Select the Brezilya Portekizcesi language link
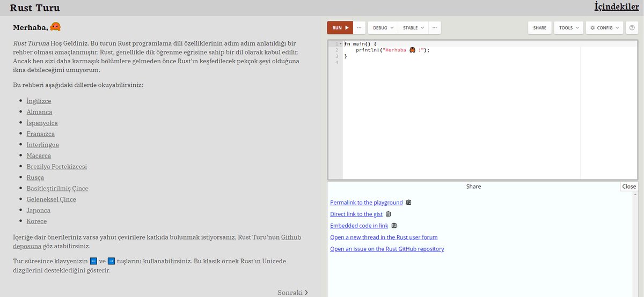The image size is (644, 297). point(57,166)
